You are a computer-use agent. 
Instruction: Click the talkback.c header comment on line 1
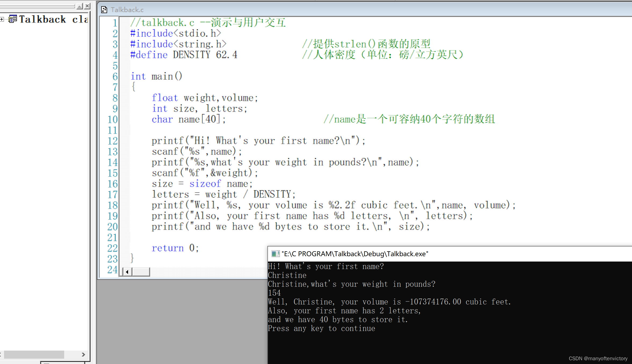pyautogui.click(x=208, y=23)
